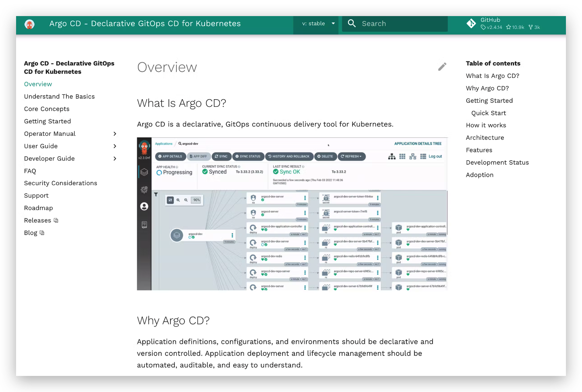Open the version stable dropdown
Image resolution: width=582 pixels, height=392 pixels.
click(x=318, y=24)
